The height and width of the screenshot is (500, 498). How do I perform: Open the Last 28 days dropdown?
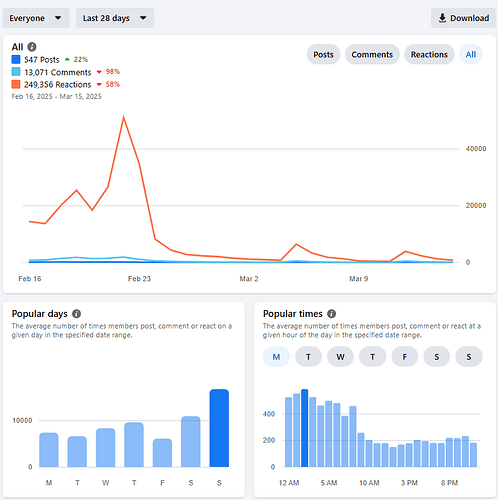tap(115, 18)
